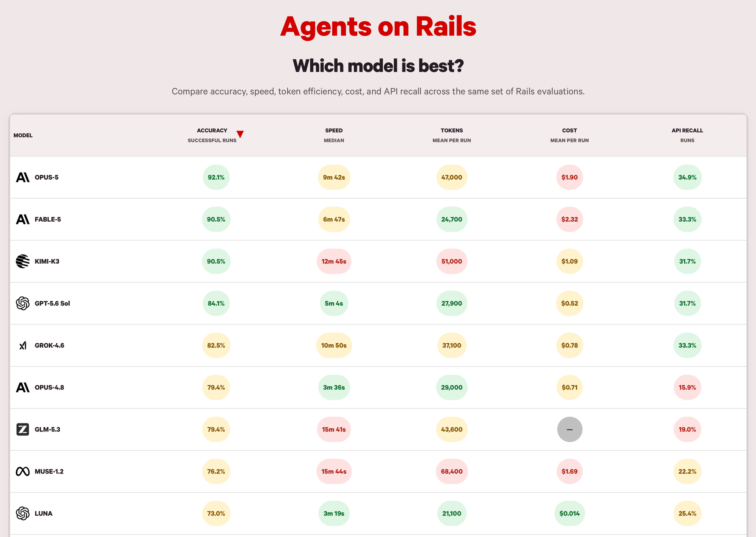Screen dimensions: 756x537
Task: Click the xAI logo beside GROK-4.6
Action: (x=23, y=345)
